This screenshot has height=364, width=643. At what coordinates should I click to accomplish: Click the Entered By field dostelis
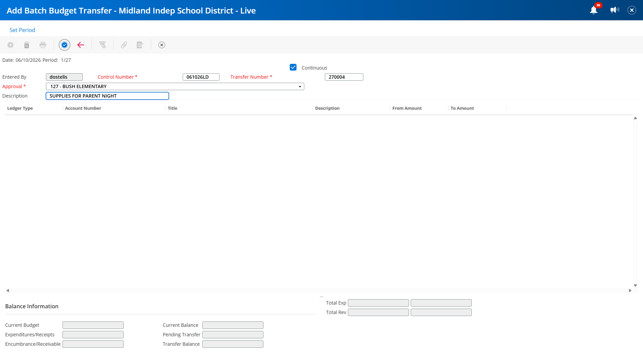[x=64, y=77]
